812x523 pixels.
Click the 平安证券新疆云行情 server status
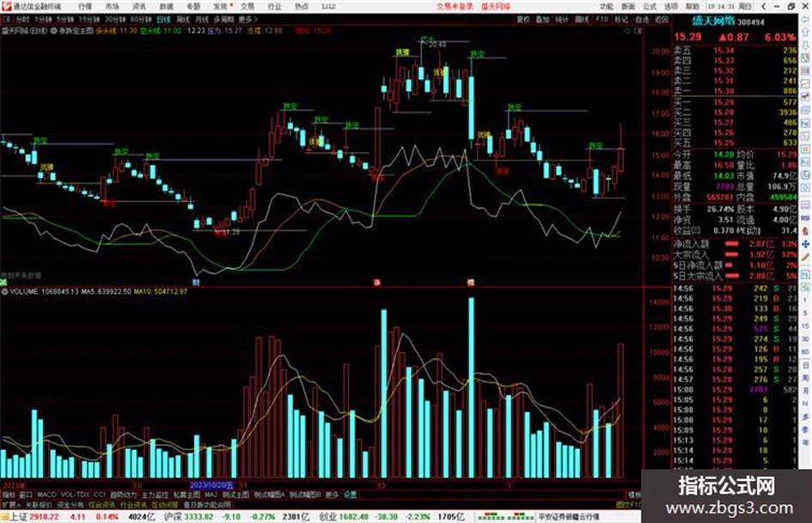coord(568,517)
